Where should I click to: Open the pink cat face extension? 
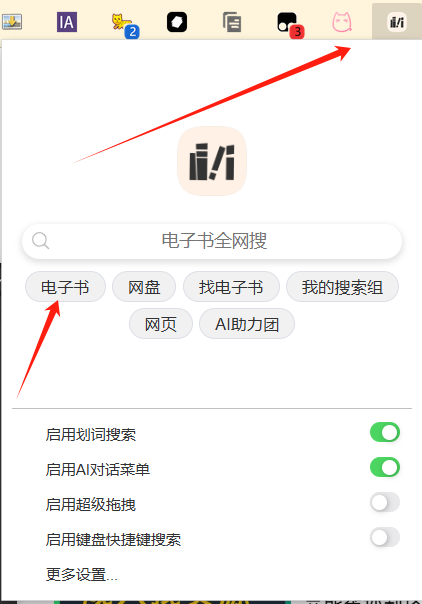pyautogui.click(x=342, y=22)
